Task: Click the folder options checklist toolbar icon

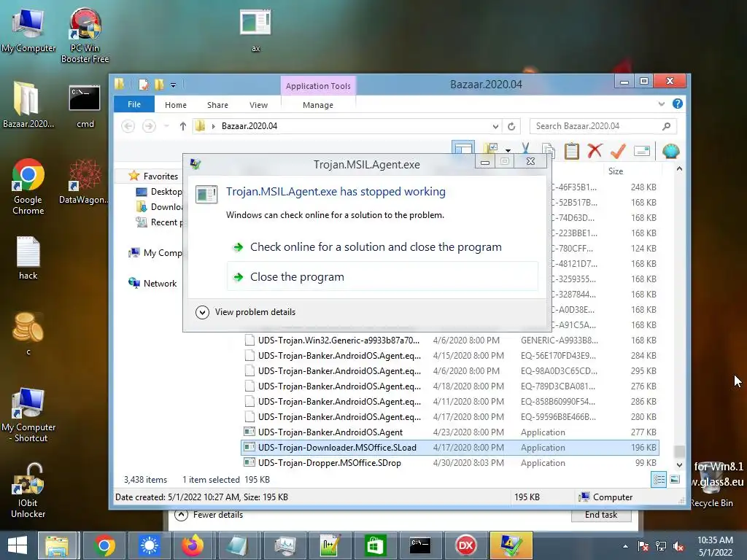Action: [491, 148]
